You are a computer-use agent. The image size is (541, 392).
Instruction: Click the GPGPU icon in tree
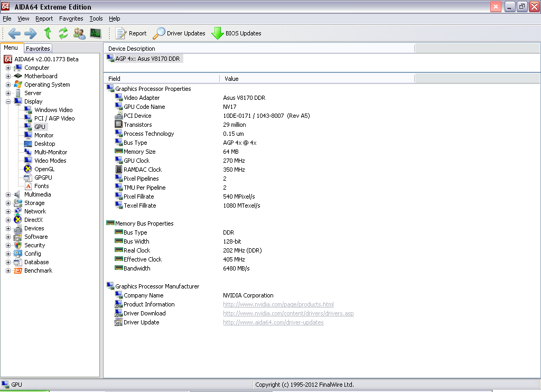pyautogui.click(x=28, y=178)
